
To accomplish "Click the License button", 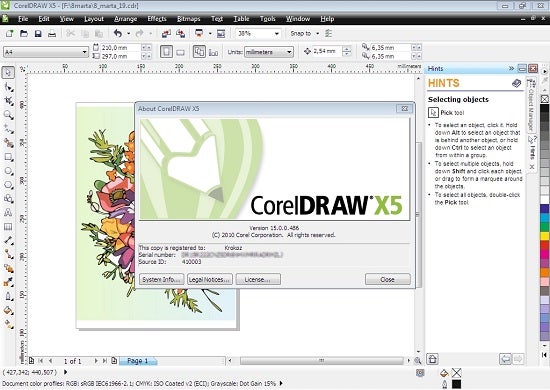I will (x=258, y=279).
